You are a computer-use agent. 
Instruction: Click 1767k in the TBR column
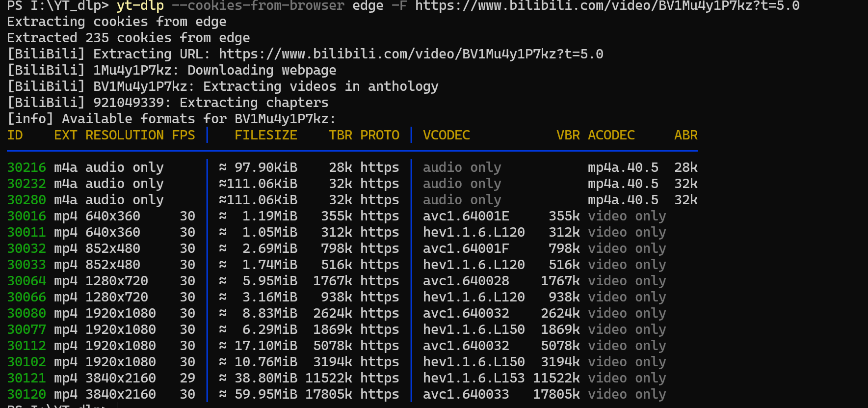tap(333, 281)
